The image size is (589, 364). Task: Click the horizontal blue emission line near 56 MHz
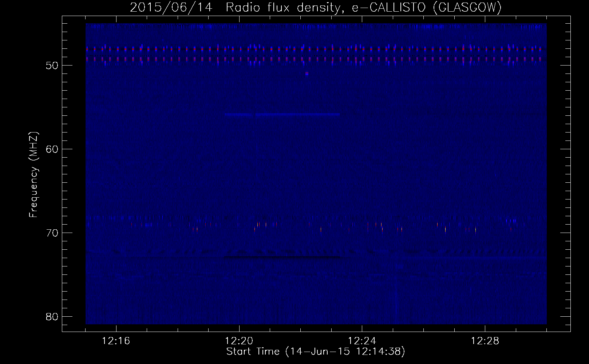click(x=282, y=114)
